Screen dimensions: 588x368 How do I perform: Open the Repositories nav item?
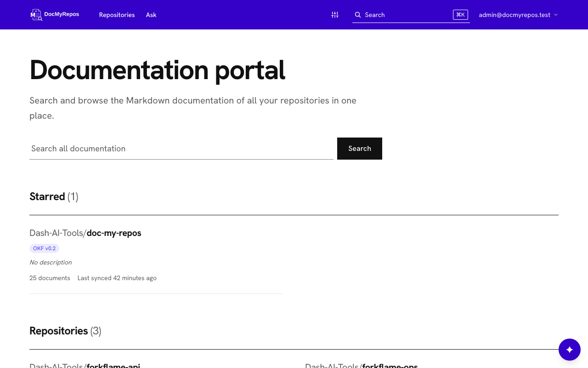pos(117,15)
